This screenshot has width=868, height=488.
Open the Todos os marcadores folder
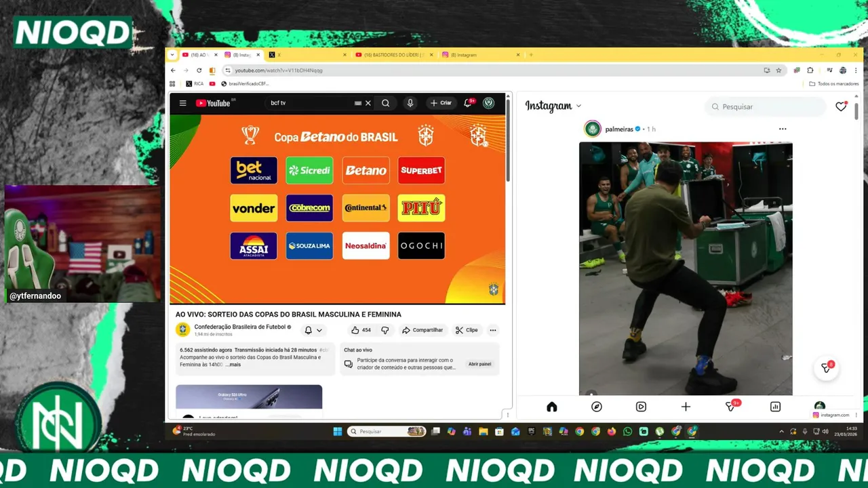pyautogui.click(x=834, y=84)
